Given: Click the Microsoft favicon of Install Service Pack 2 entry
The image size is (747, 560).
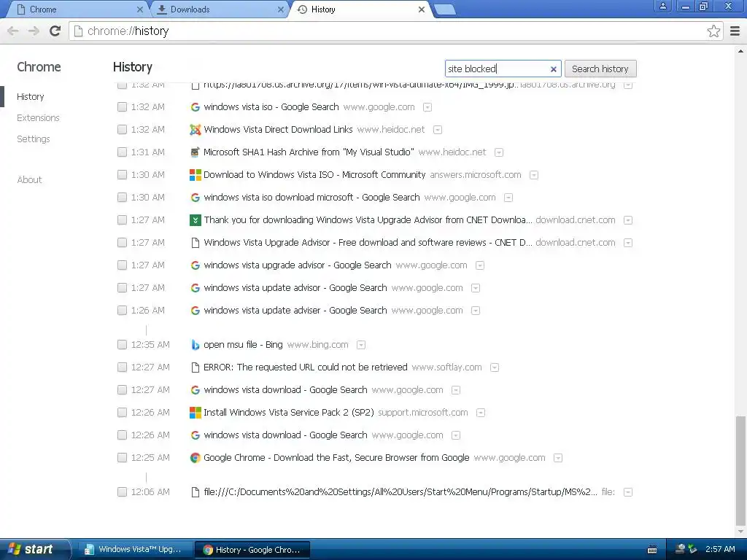Looking at the screenshot, I should click(x=196, y=413).
